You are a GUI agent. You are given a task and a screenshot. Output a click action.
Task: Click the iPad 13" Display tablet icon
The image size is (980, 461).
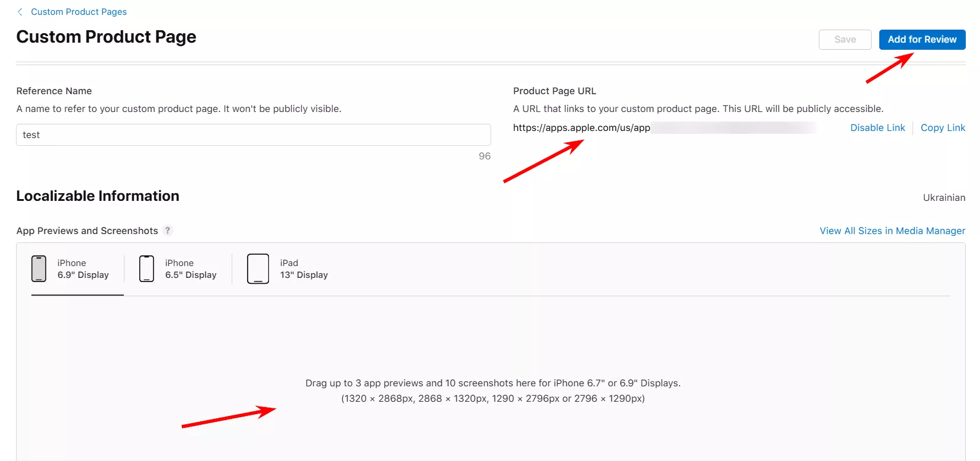pyautogui.click(x=258, y=268)
